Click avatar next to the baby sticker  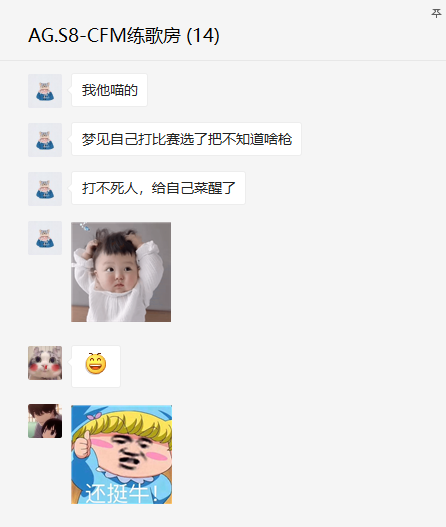click(x=45, y=238)
